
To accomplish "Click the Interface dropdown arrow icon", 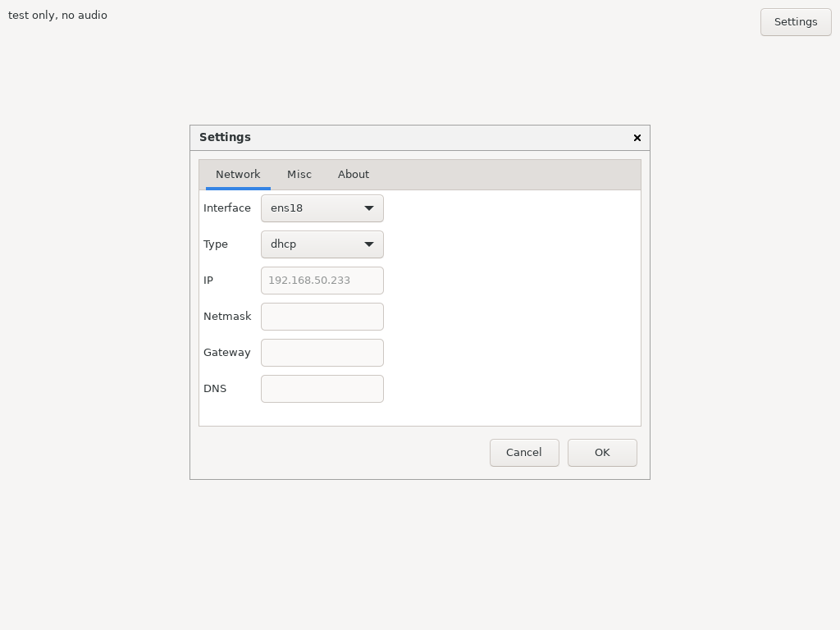I will 369,208.
